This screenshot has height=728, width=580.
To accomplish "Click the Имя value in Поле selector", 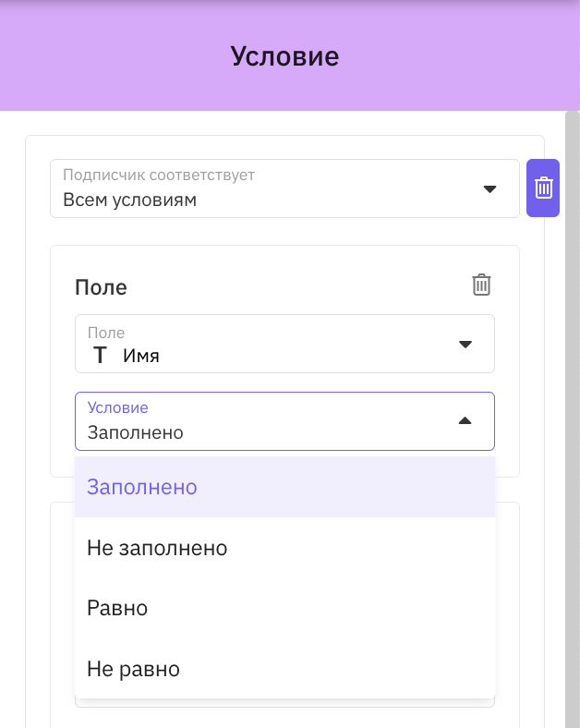I will tap(141, 356).
